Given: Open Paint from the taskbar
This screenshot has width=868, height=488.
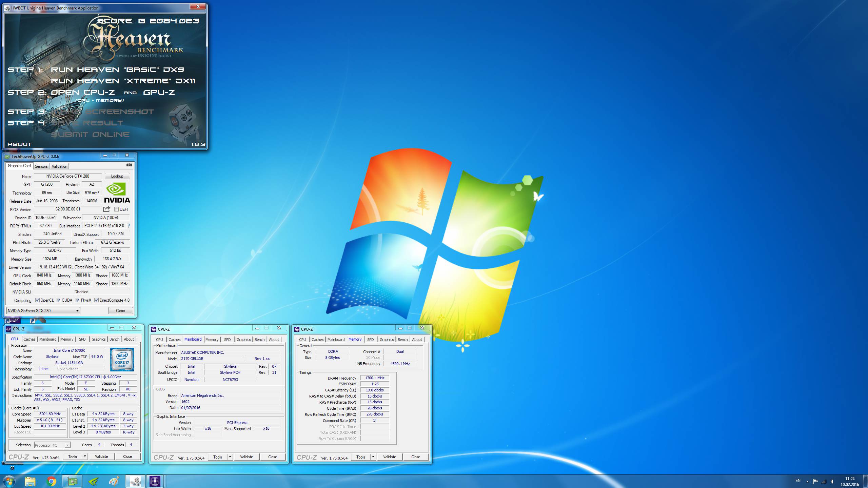Looking at the screenshot, I should [114, 481].
